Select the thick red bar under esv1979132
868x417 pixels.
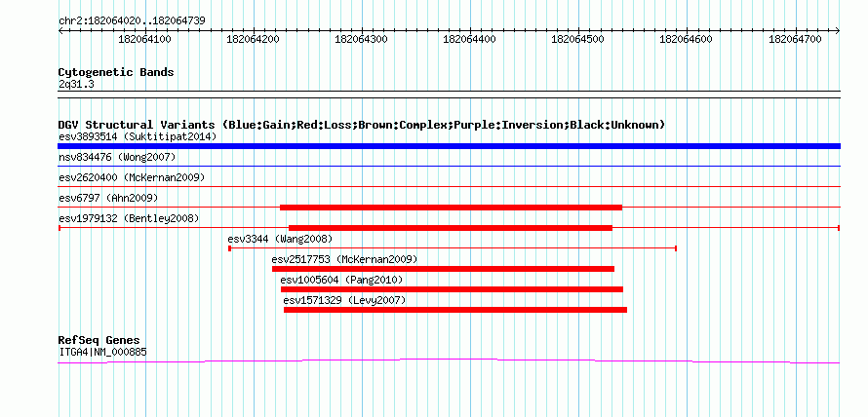coord(451,228)
